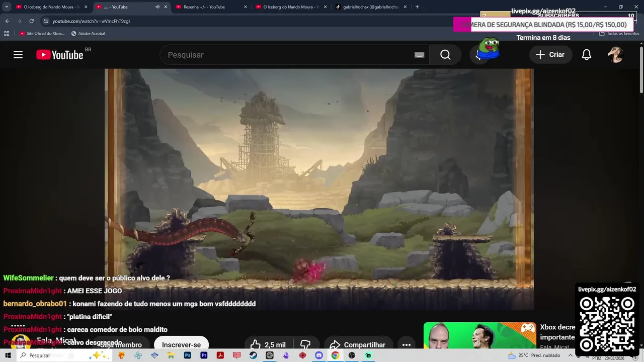Open the Xbox recommended video title

(557, 332)
